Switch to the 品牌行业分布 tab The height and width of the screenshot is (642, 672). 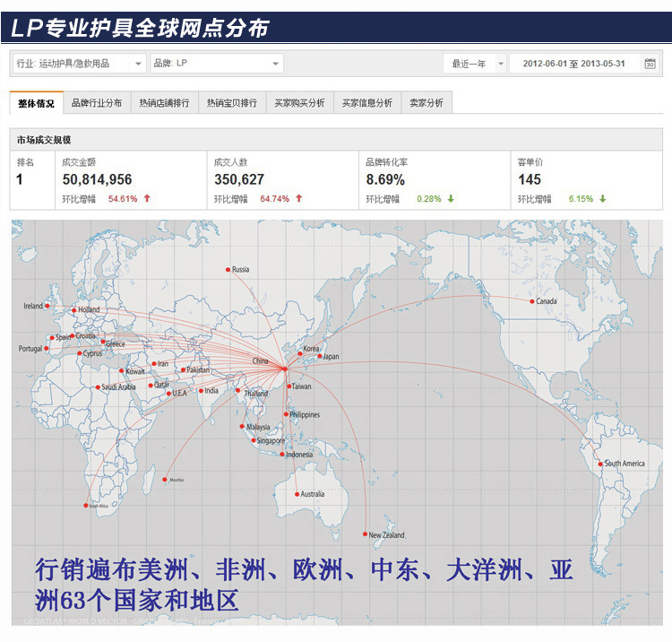97,103
